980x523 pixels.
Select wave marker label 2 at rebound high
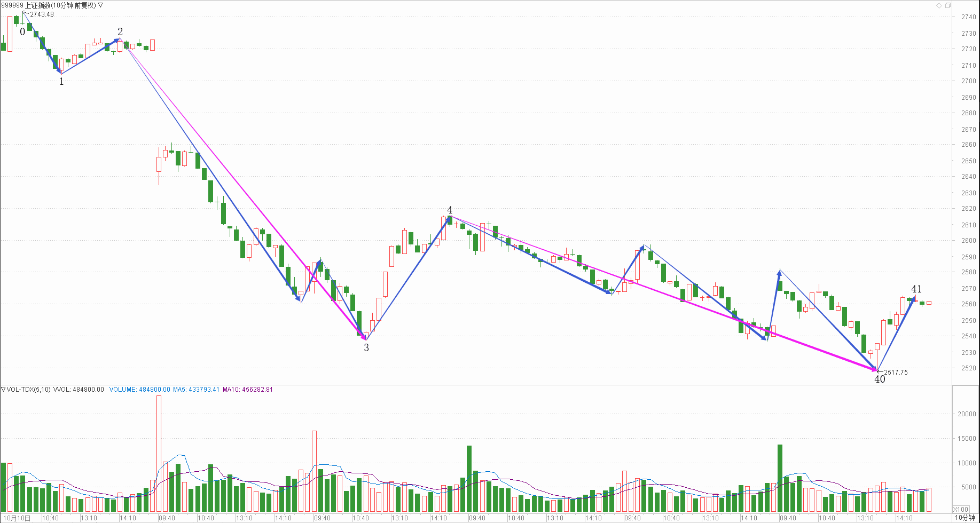[120, 32]
